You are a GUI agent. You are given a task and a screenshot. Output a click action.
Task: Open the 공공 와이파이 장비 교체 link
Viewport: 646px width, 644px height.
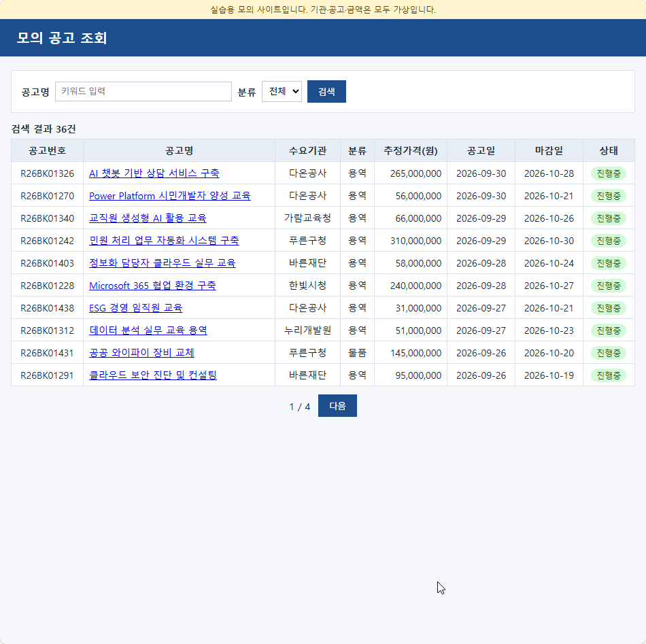pos(141,353)
